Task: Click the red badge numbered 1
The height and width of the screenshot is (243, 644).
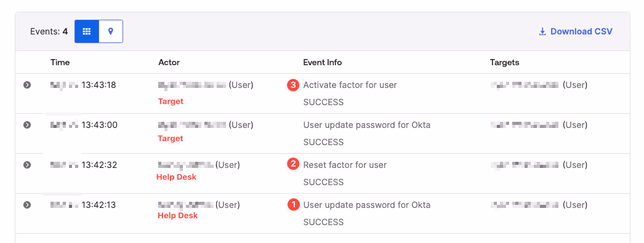Action: coord(293,204)
